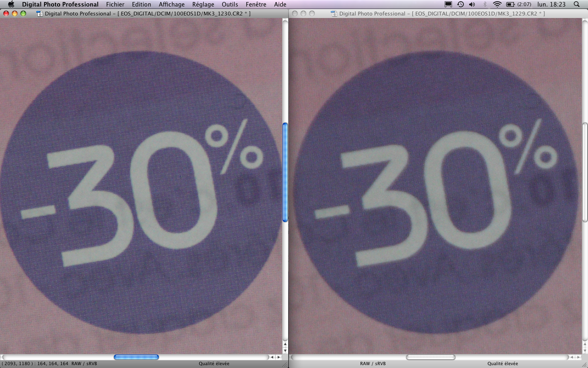Click the -30% image in MK3_1229.CR2 window

click(435, 186)
